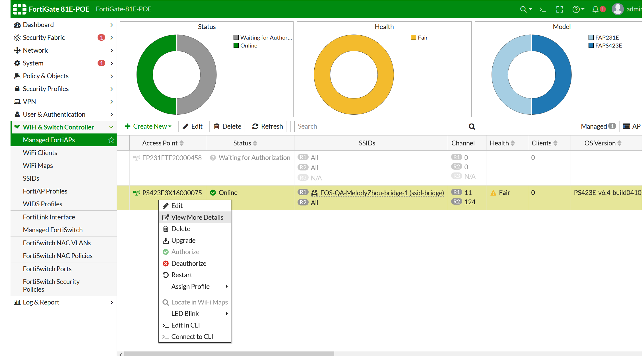Click the Dashboard gauge icon
The image size is (644, 356).
coord(17,25)
